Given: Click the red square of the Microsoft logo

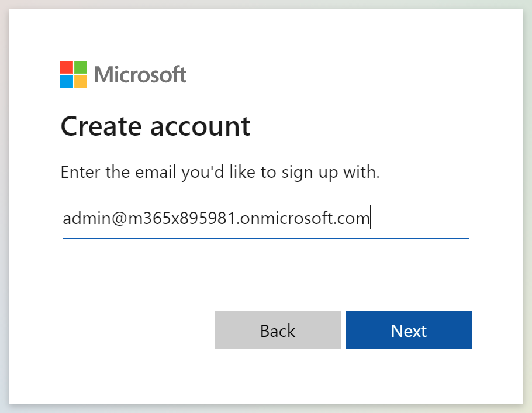Looking at the screenshot, I should 67,67.
